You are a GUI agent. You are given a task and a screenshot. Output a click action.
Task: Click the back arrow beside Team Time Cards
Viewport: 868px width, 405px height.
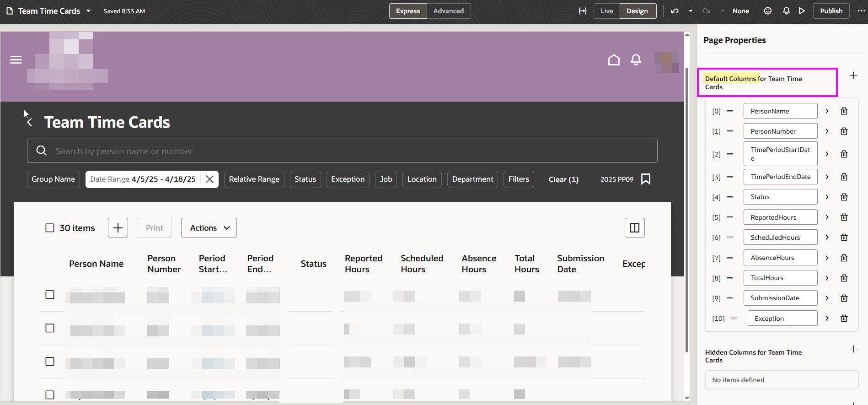29,123
